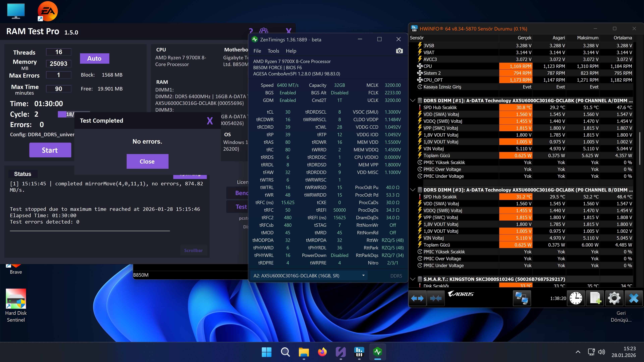Select the VBAT sensor row
Screen dimensions: 644x362
click(x=521, y=52)
